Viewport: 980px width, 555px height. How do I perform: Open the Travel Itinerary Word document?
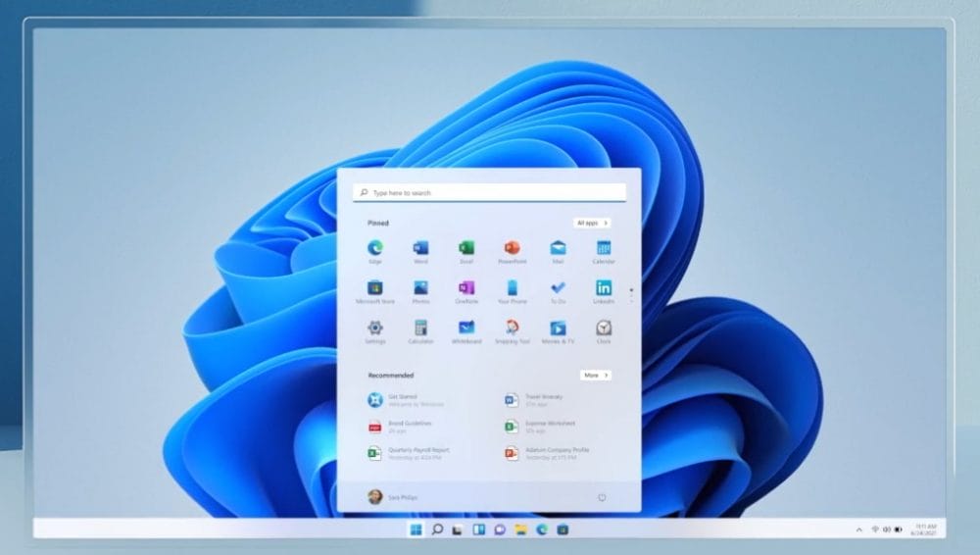point(534,400)
